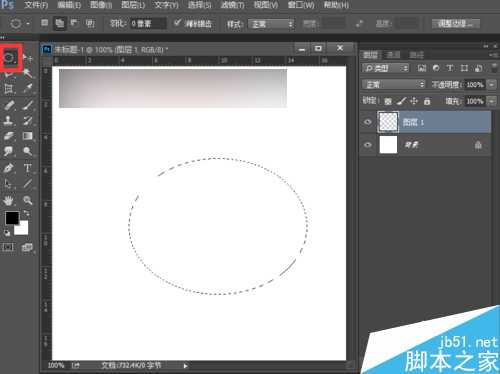Open the 选择(S) menu

[199, 5]
